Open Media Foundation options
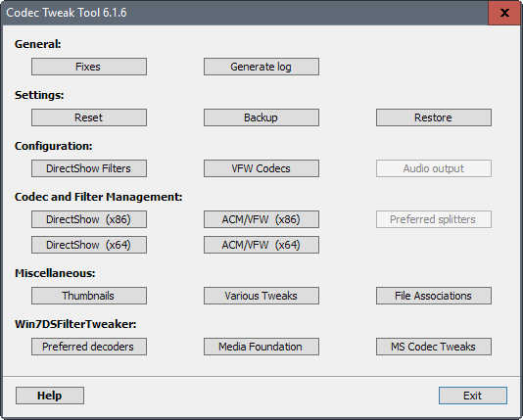The image size is (523, 420). (261, 347)
